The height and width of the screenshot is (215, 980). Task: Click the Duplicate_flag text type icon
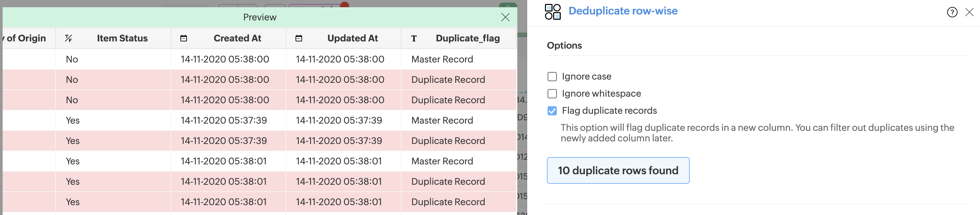(414, 38)
